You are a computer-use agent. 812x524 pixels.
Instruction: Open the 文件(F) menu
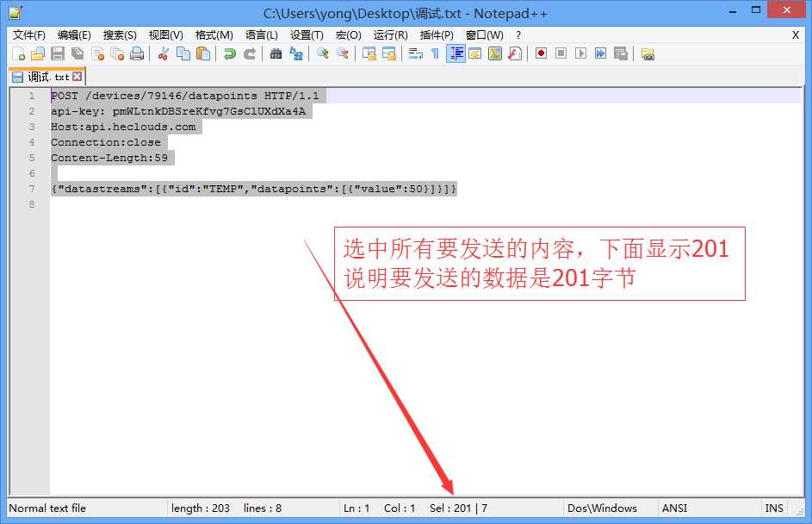pyautogui.click(x=29, y=34)
